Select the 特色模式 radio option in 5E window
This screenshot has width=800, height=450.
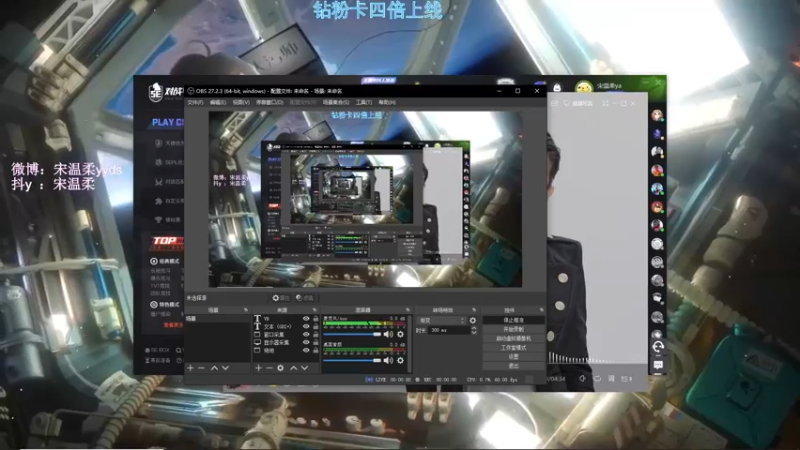point(154,305)
